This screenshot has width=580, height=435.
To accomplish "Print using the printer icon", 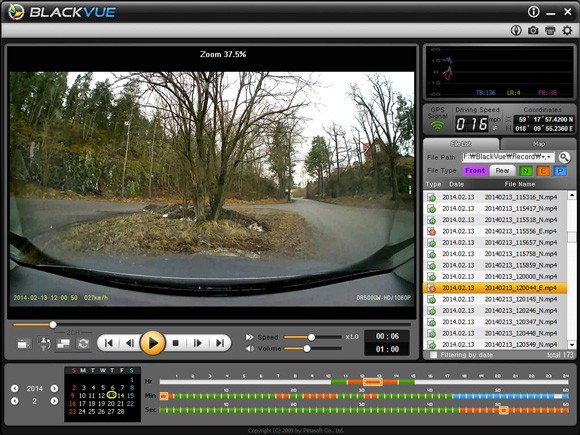I will (x=550, y=30).
